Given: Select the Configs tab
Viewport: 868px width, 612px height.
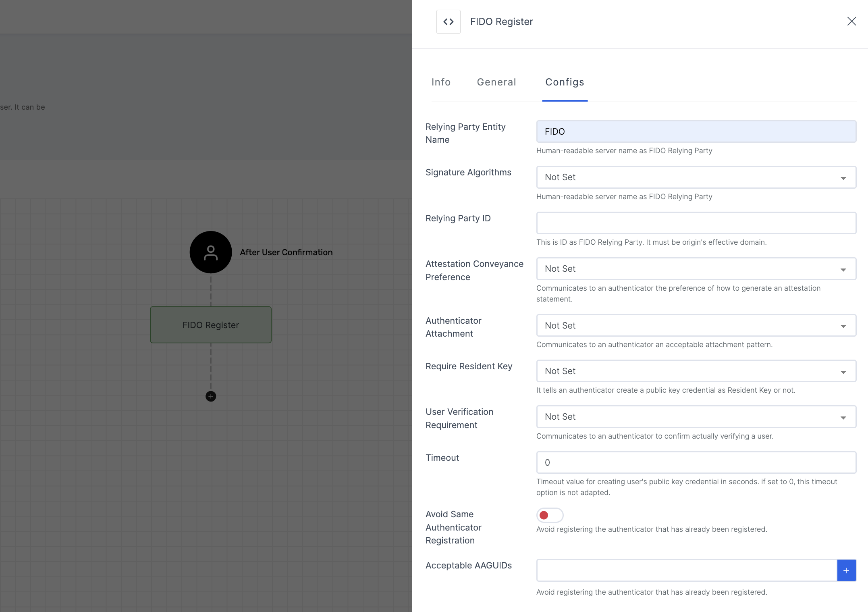Looking at the screenshot, I should pyautogui.click(x=565, y=82).
